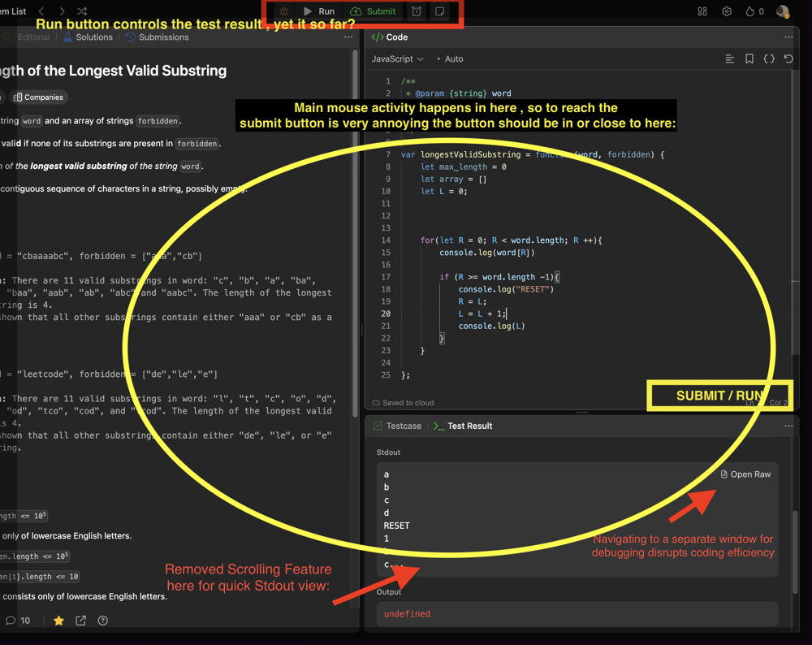Switch to the Solutions tab
Viewport: 812px width, 645px height.
pos(88,37)
